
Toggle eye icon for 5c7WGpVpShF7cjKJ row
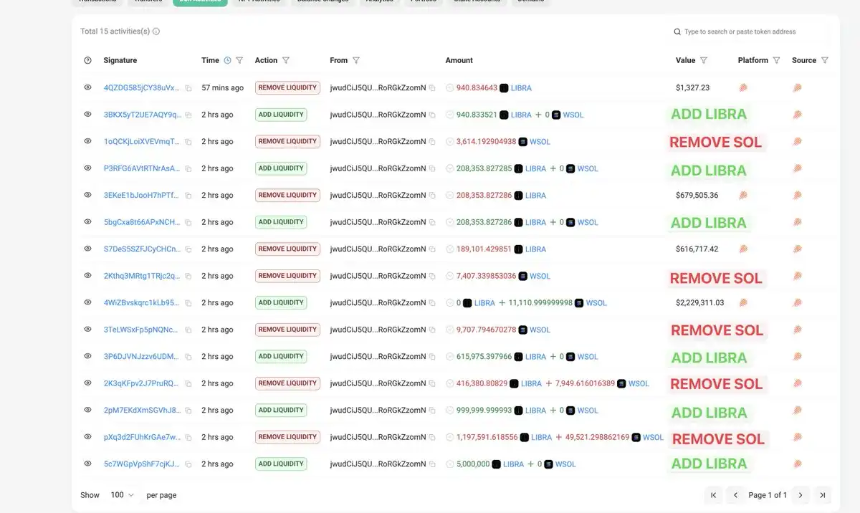pyautogui.click(x=88, y=464)
